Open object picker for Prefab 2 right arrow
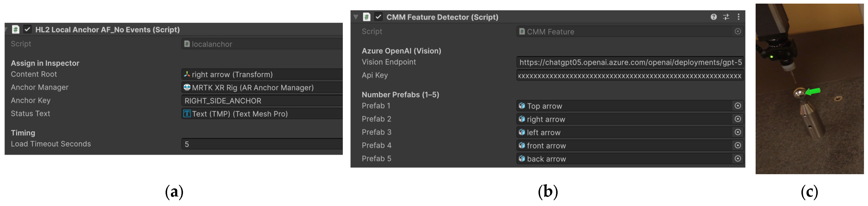The width and height of the screenshot is (868, 206). 738,119
